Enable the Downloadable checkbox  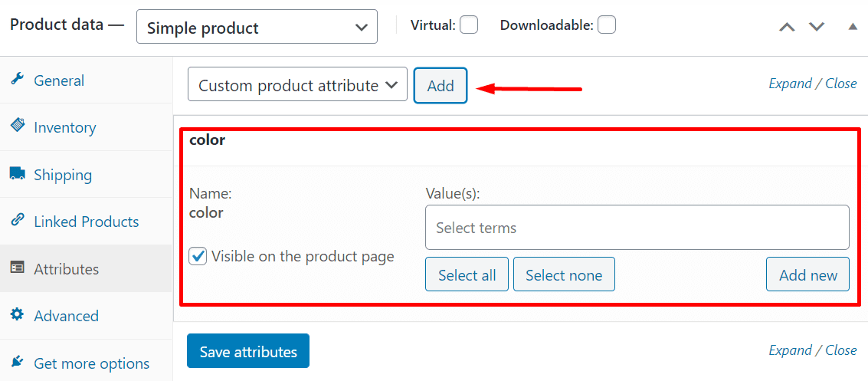607,25
